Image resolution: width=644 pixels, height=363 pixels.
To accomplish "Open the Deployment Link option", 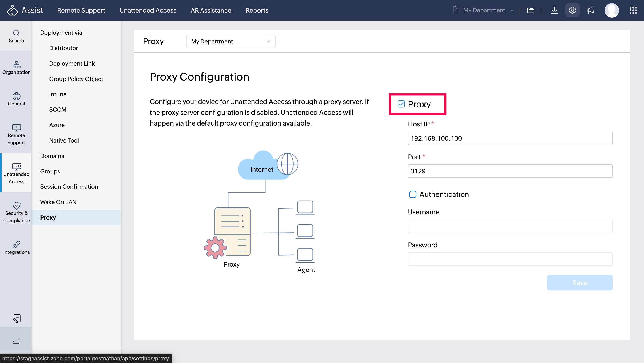I will (72, 63).
